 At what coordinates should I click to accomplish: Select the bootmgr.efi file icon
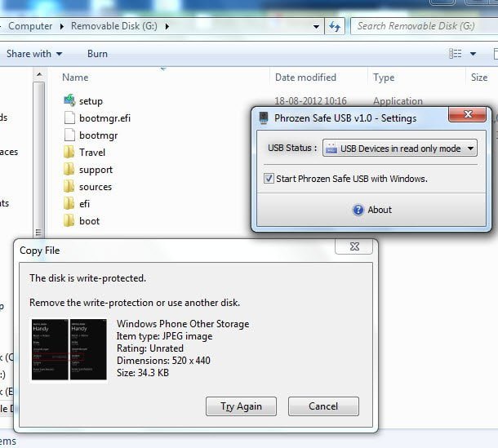tap(69, 118)
